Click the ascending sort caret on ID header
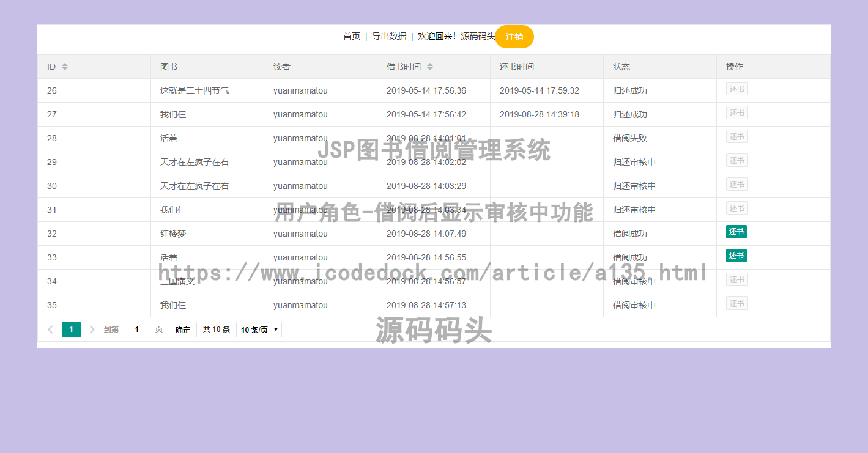 pos(65,64)
